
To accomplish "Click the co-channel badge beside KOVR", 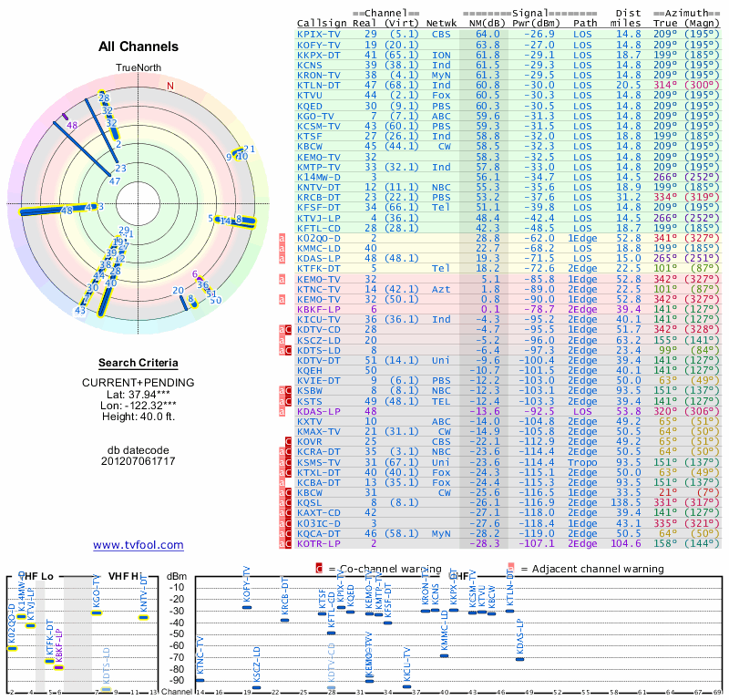I will coord(288,442).
